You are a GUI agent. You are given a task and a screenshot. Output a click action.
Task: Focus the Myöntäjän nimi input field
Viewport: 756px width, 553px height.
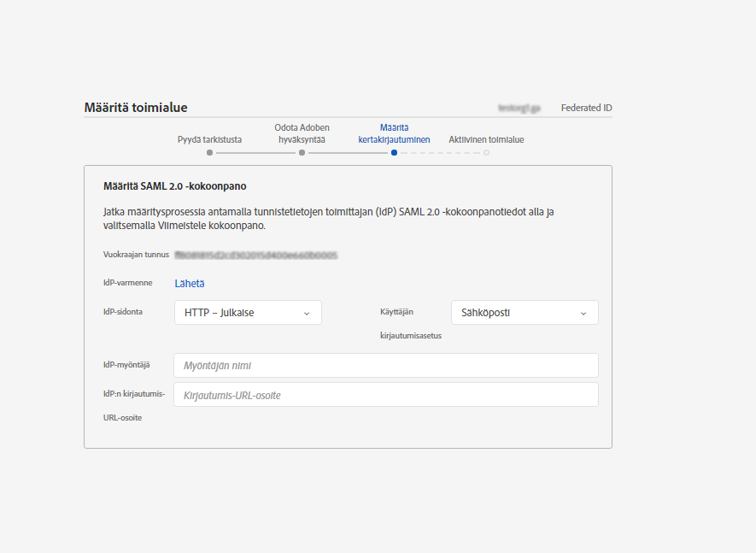(x=385, y=366)
